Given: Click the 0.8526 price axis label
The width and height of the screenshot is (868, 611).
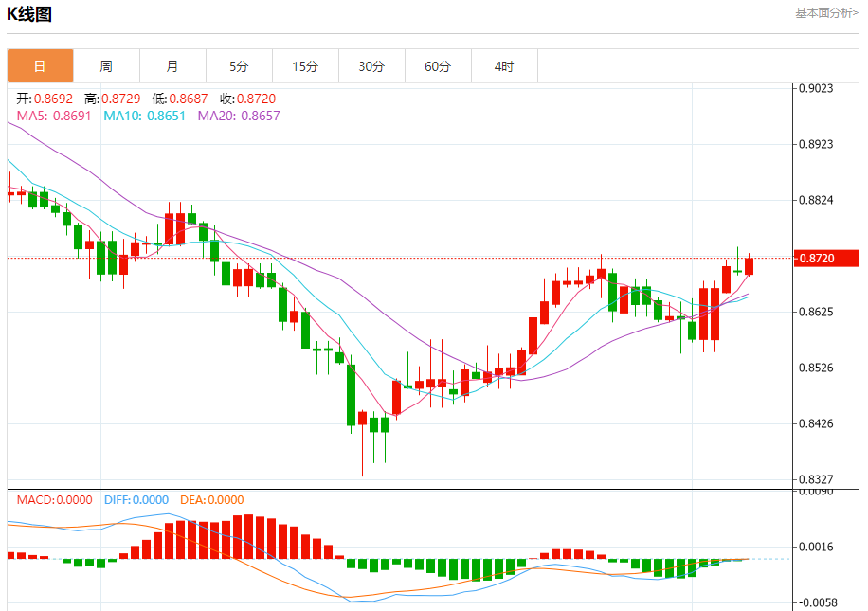Looking at the screenshot, I should [816, 368].
